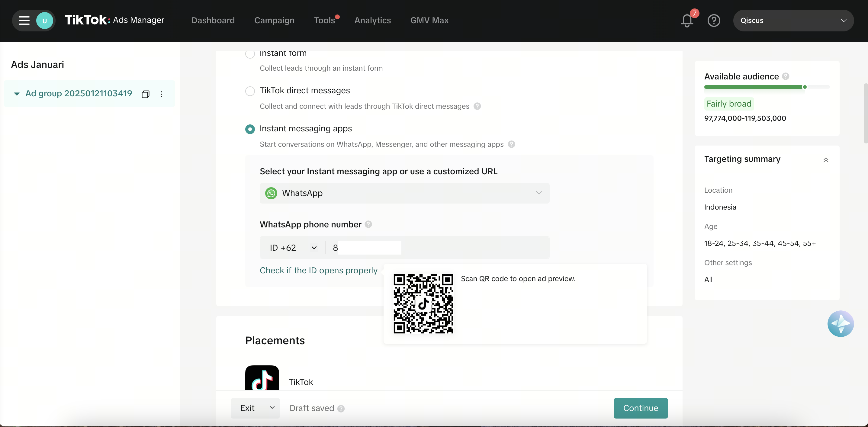Open the help question mark icon

click(714, 21)
